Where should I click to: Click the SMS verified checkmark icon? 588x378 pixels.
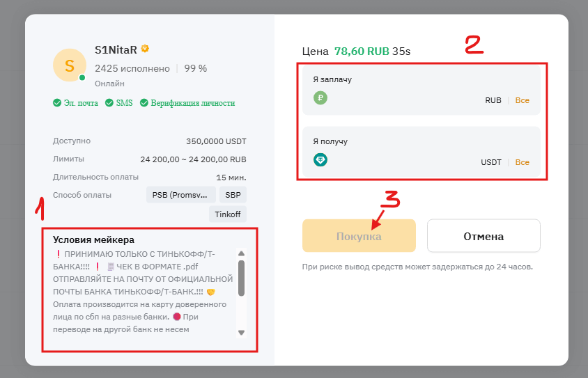pos(109,103)
